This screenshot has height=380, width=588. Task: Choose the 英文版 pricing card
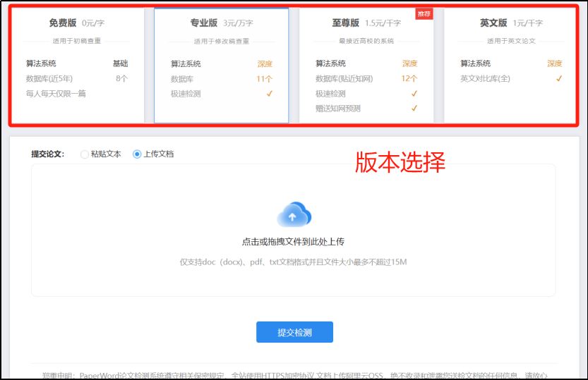tap(510, 65)
